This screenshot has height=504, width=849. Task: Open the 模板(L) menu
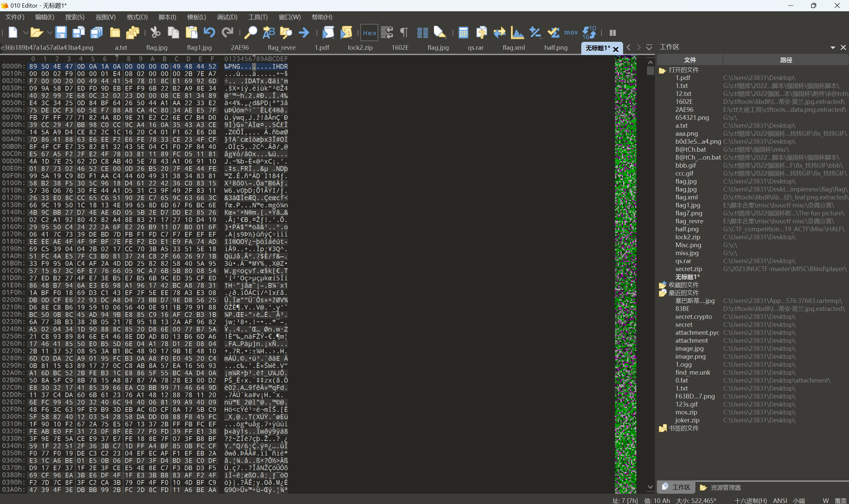pos(196,17)
